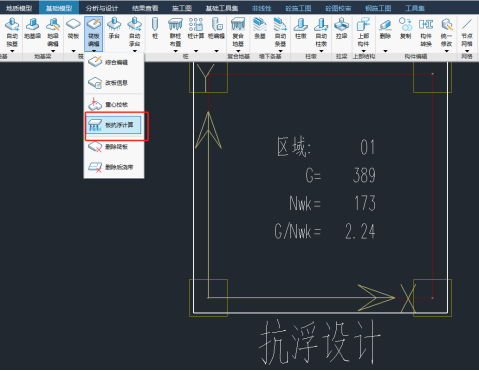The image size is (479, 371).
Task: Expand the 自动承台 dropdown arrow
Action: pyautogui.click(x=135, y=51)
